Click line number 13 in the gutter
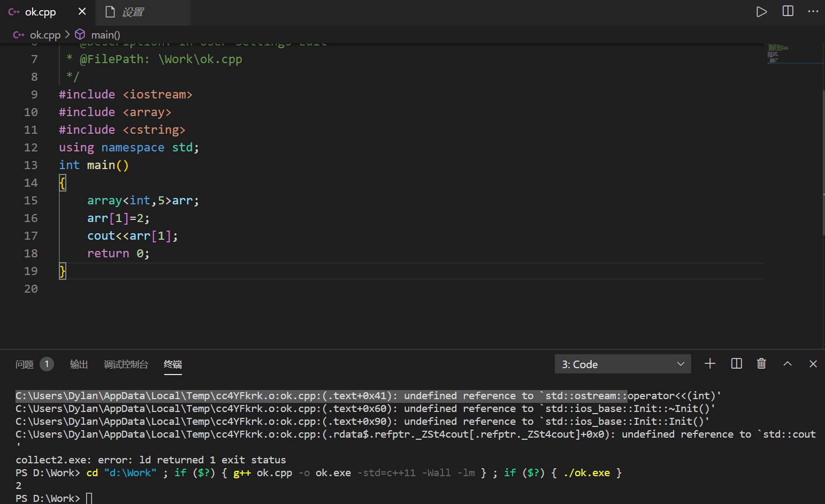The image size is (825, 504). [30, 165]
